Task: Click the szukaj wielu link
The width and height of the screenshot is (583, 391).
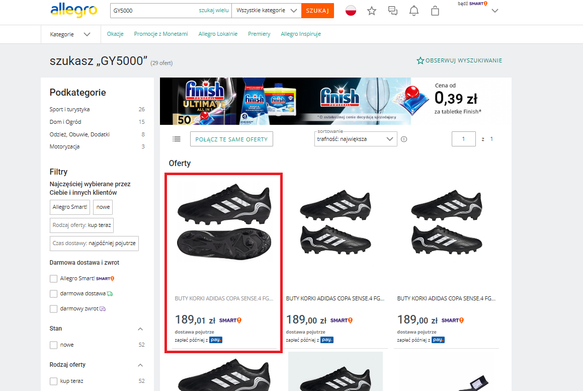Action: tap(213, 10)
